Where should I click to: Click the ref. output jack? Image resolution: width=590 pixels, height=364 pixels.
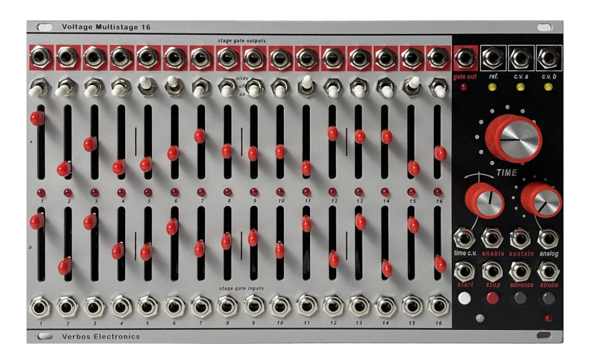pos(493,58)
